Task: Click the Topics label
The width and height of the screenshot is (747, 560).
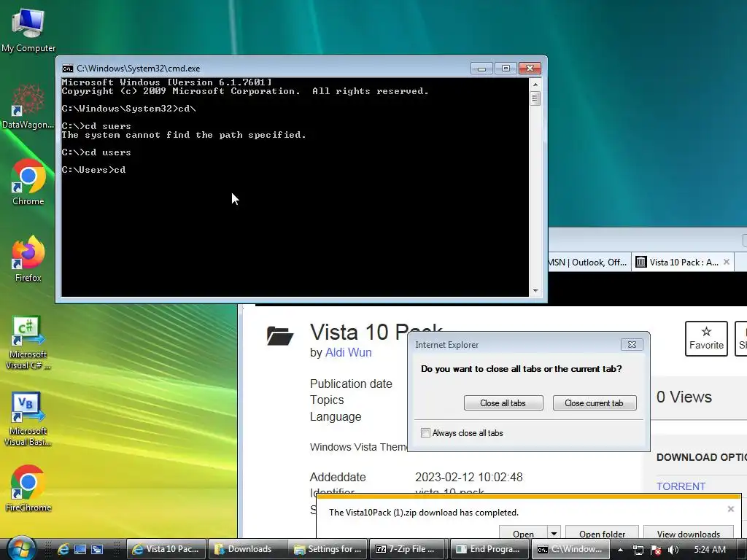Action: [x=327, y=400]
